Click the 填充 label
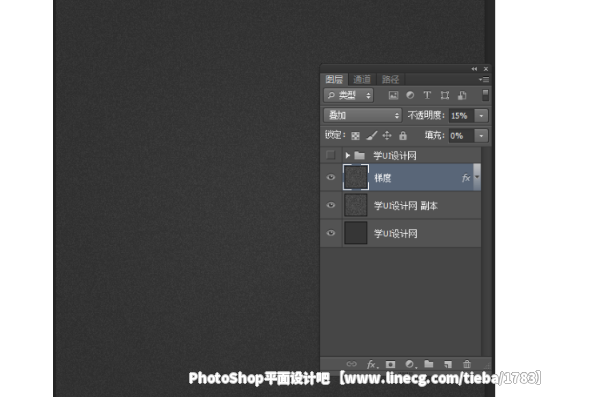Image resolution: width=597 pixels, height=397 pixels. click(434, 136)
